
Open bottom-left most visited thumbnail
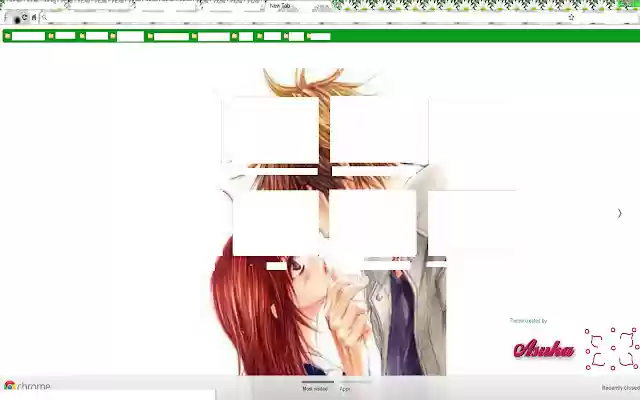pyautogui.click(x=276, y=223)
